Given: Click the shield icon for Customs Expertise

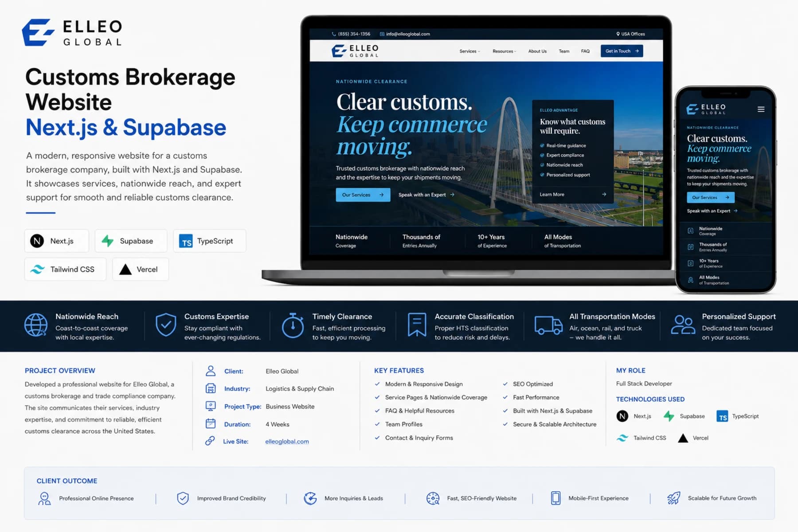Looking at the screenshot, I should 166,325.
